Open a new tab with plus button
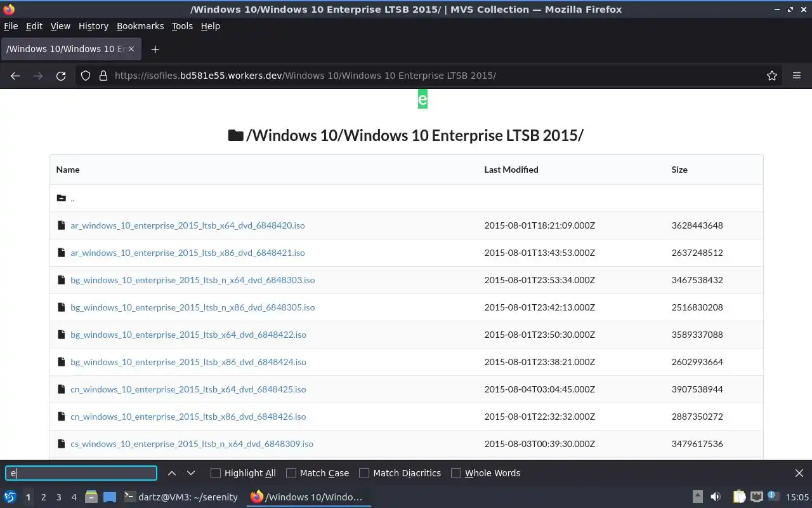This screenshot has width=812, height=508. point(155,49)
